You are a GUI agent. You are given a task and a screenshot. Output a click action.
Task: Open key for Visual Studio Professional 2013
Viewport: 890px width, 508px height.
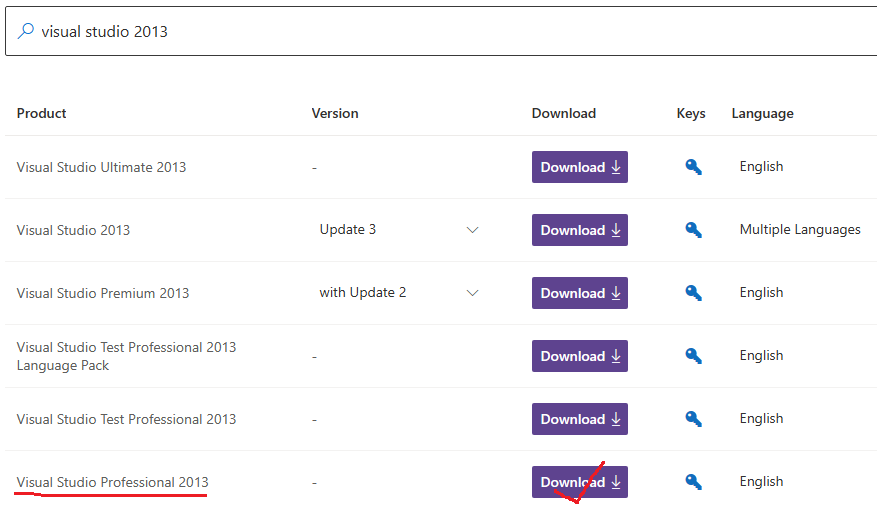pos(693,482)
